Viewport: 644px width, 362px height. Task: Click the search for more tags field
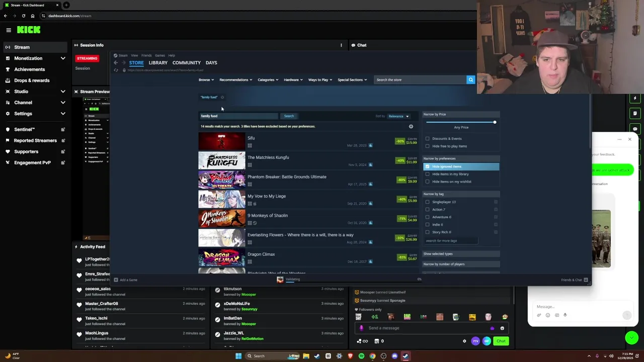point(451,241)
